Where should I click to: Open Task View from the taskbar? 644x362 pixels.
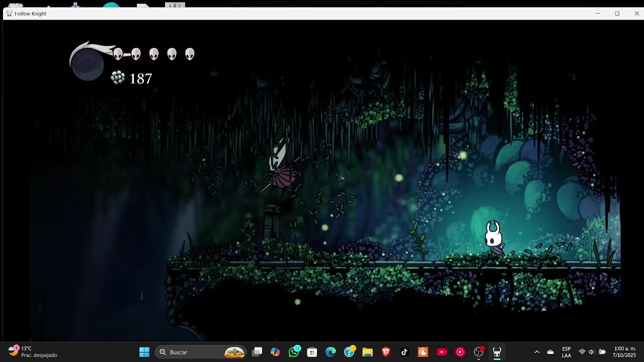click(257, 352)
